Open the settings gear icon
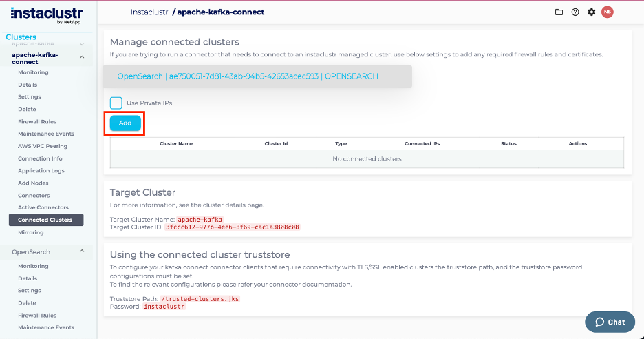Screen dimensions: 644x339 coord(591,12)
